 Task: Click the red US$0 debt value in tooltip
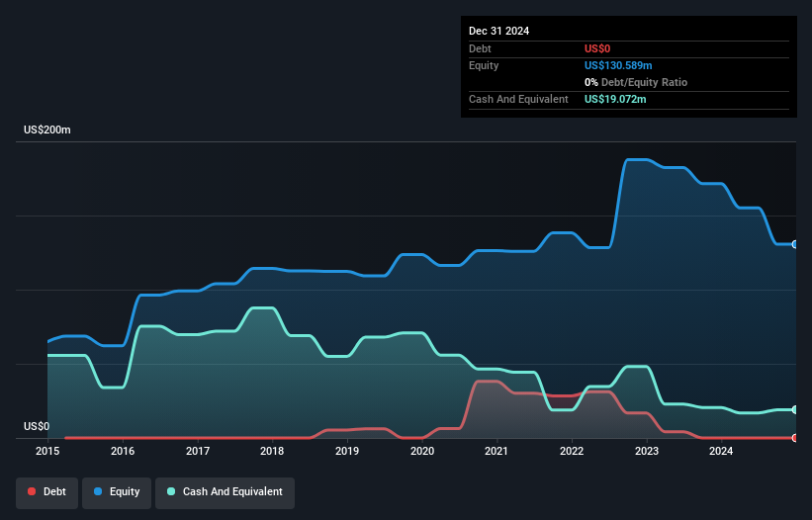[x=597, y=48]
